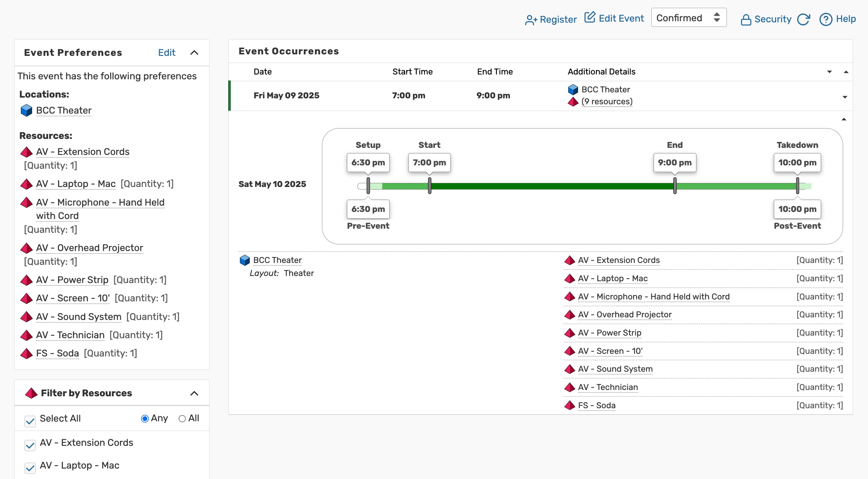868x479 pixels.
Task: Click red resource icon next to (9 resources)
Action: (x=572, y=102)
